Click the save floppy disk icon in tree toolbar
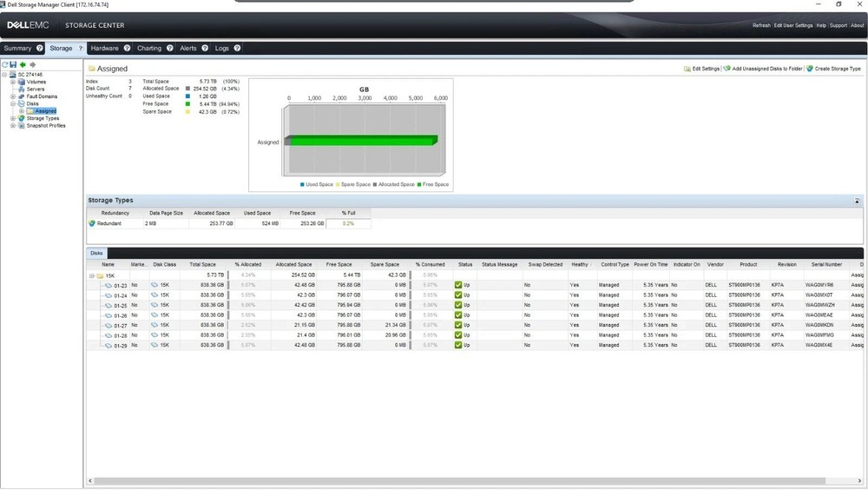 [13, 65]
